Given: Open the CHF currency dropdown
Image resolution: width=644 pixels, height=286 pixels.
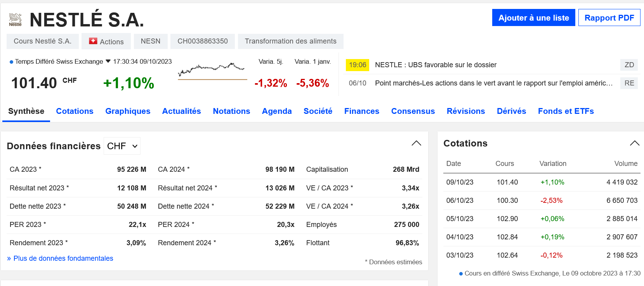Looking at the screenshot, I should tap(122, 146).
